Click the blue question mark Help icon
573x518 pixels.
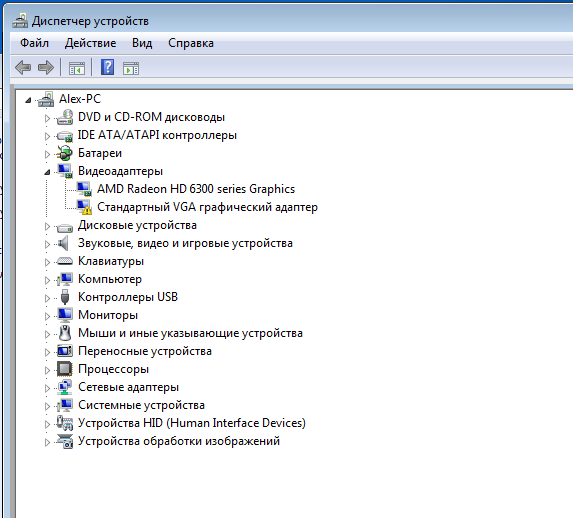point(107,67)
